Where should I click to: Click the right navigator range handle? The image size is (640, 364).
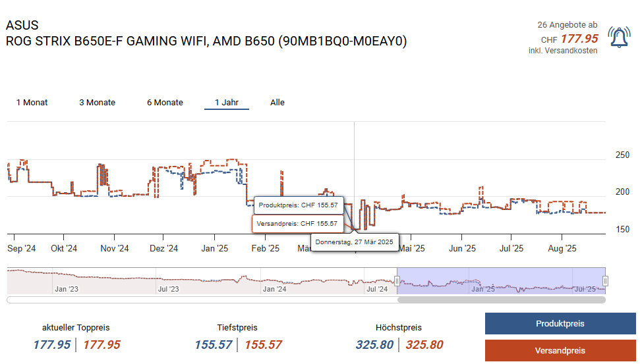(605, 281)
